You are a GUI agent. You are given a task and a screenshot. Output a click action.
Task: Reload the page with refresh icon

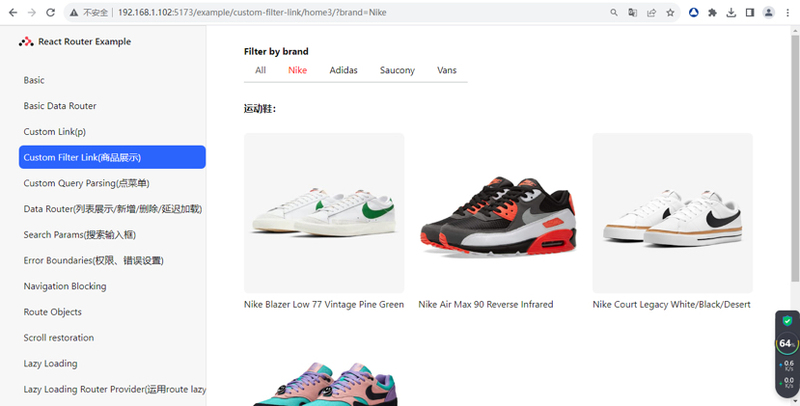coord(51,13)
